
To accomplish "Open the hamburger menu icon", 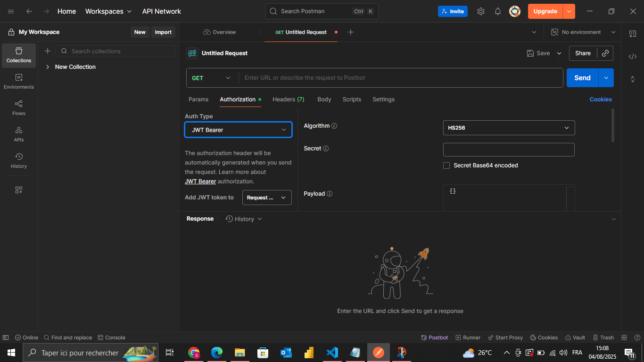I will tap(11, 11).
